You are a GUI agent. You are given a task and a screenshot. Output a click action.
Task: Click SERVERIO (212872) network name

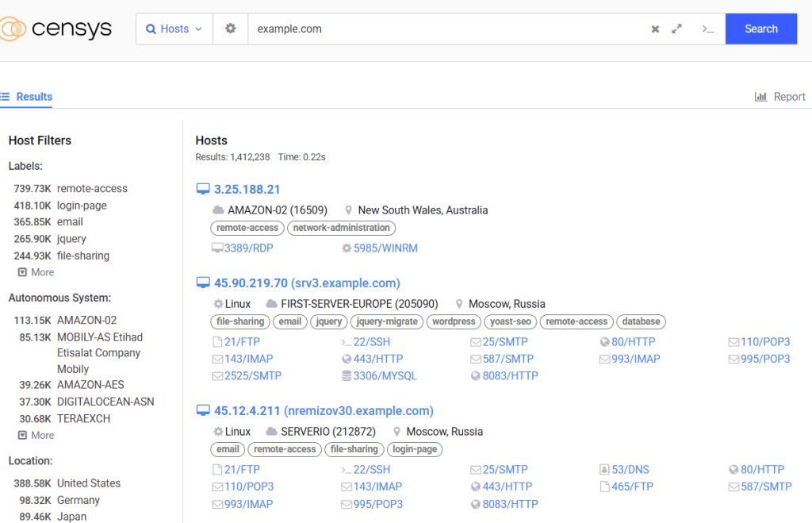point(328,431)
